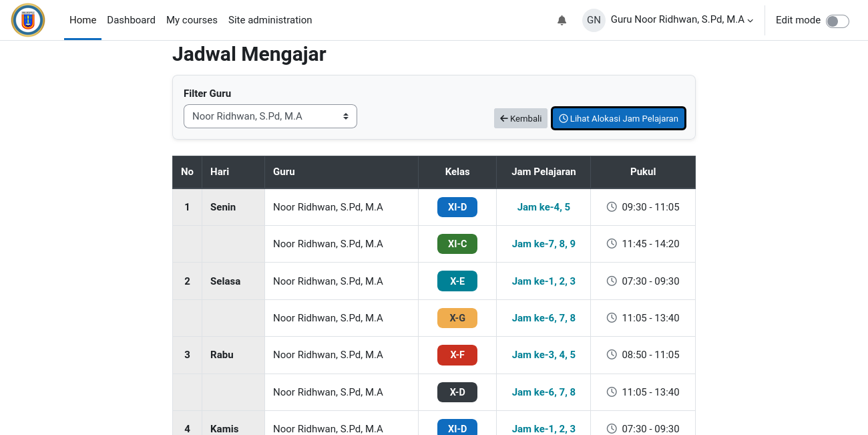Click the clock icon in the X-D row
This screenshot has height=435, width=868.
(612, 392)
